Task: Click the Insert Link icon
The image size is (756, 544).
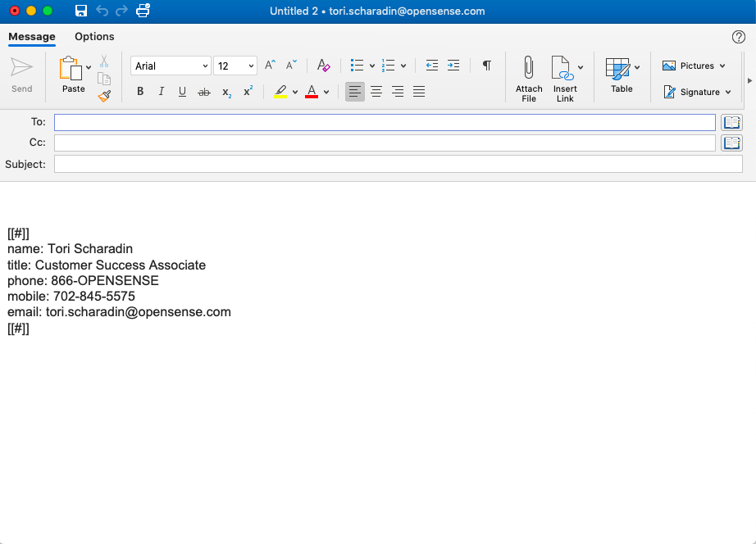Action: (562, 67)
